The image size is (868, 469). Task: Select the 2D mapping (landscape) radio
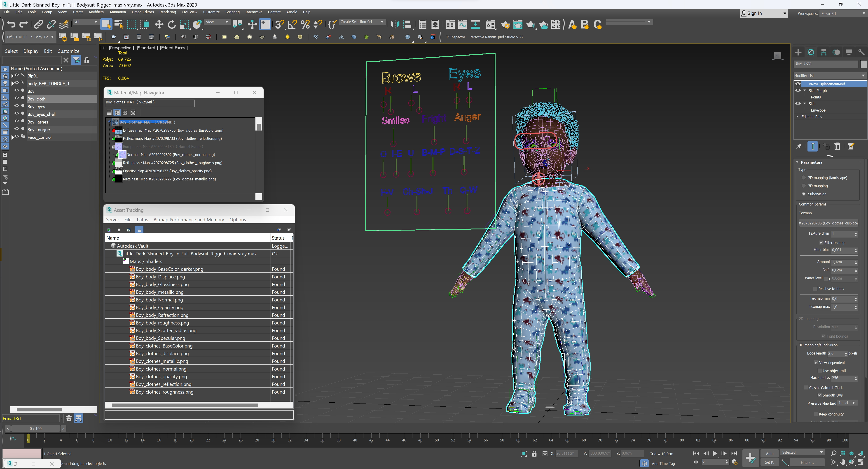point(804,177)
